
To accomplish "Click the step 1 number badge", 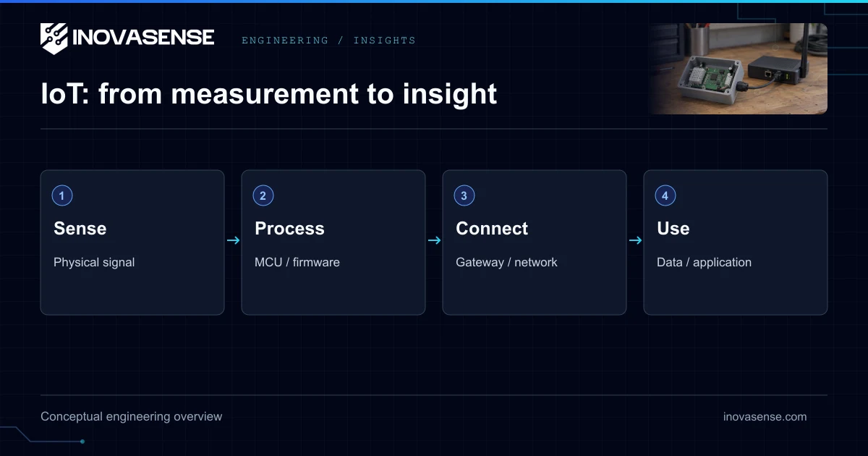I will 62,195.
